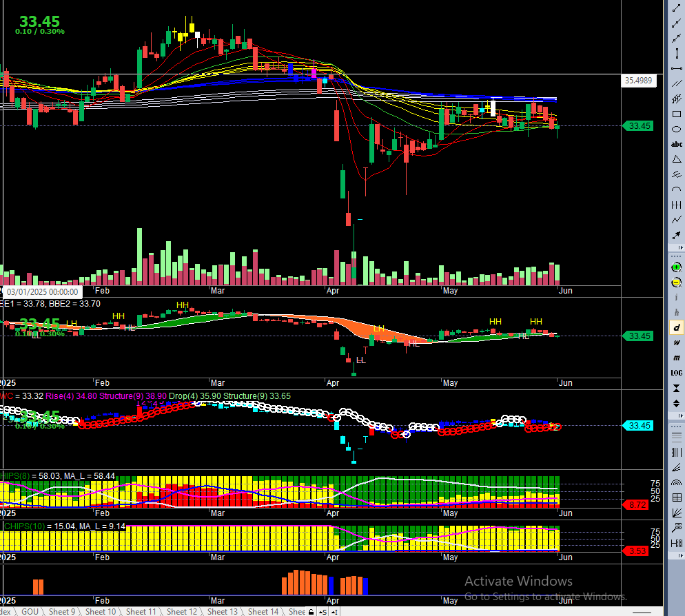Click the up-down arrows stretch icon

676,403
